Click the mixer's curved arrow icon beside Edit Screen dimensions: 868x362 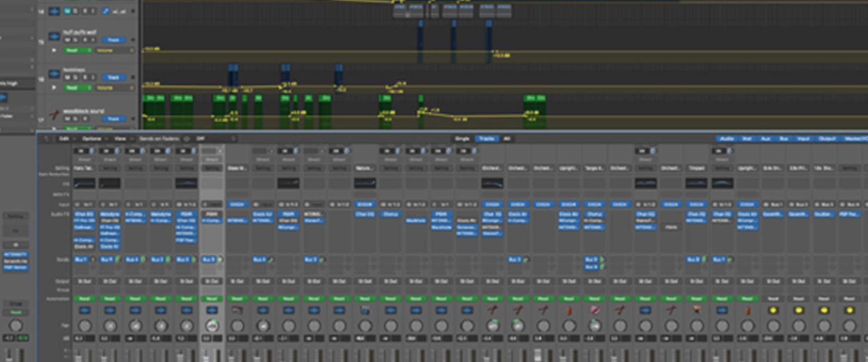click(x=47, y=138)
